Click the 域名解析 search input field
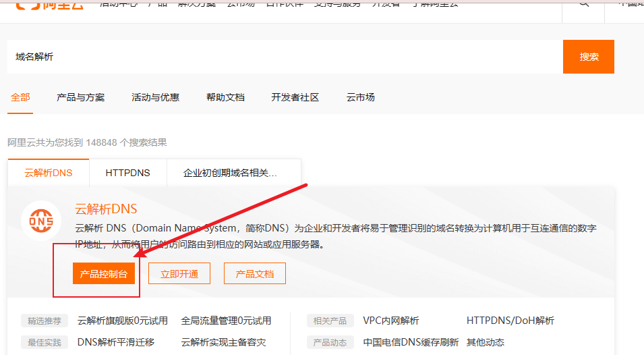The width and height of the screenshot is (644, 355). [283, 57]
